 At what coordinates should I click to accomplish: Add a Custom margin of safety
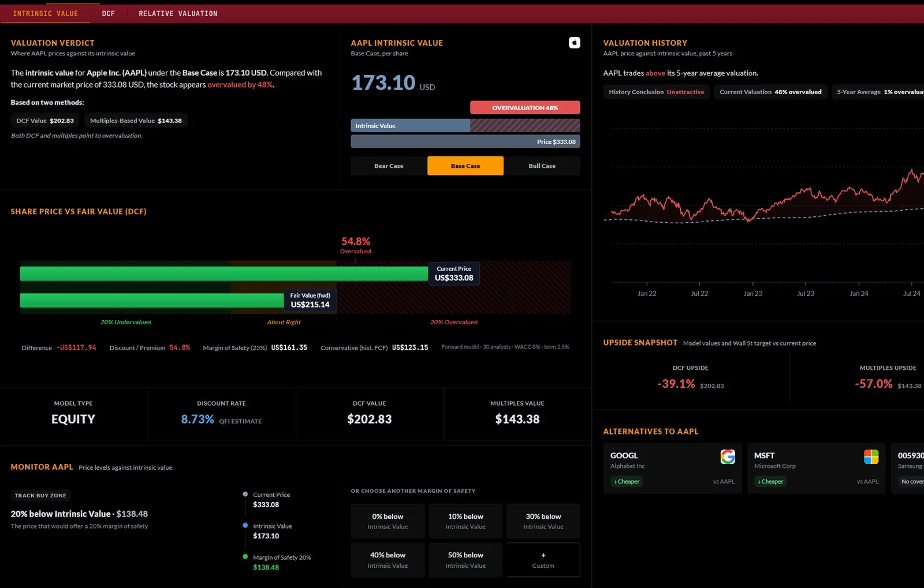tap(543, 560)
